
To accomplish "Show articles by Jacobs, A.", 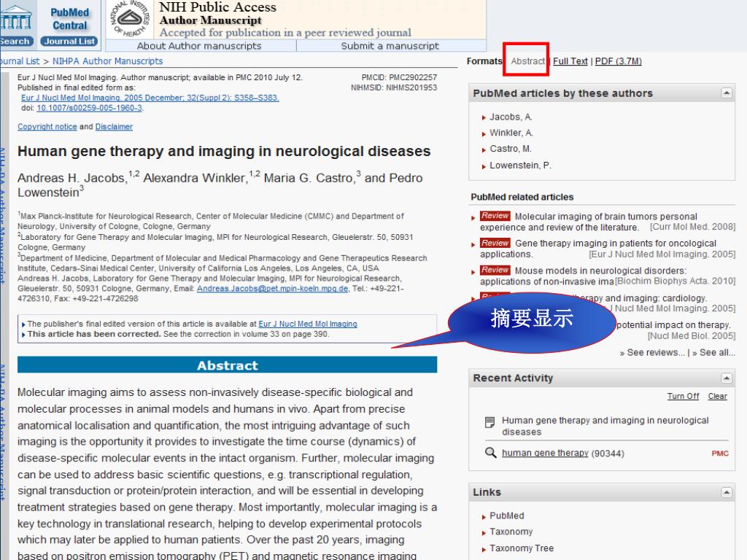I will [511, 117].
